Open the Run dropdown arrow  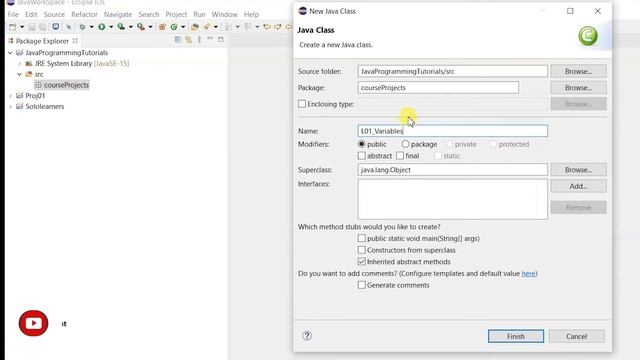point(111,27)
